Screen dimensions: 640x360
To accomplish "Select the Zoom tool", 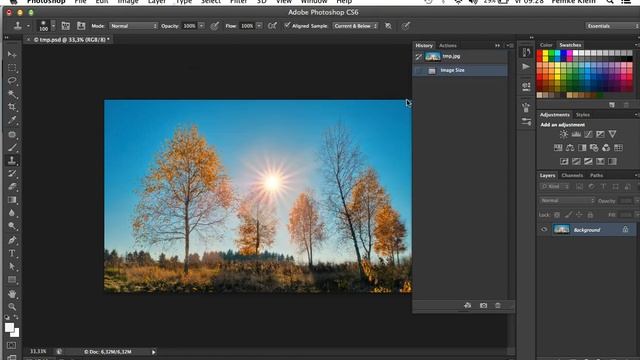I will click(x=12, y=307).
